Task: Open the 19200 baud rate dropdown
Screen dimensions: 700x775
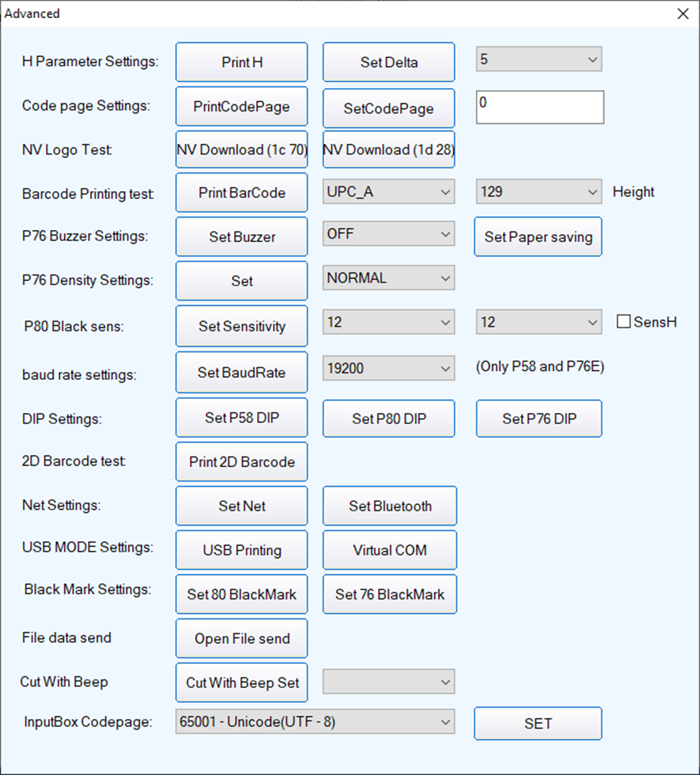Action: 389,368
